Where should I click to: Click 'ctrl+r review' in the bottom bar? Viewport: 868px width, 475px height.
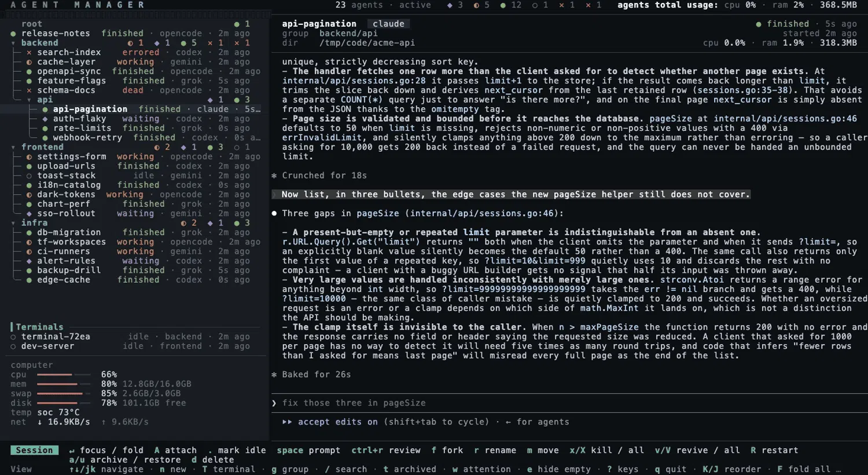(x=386, y=450)
